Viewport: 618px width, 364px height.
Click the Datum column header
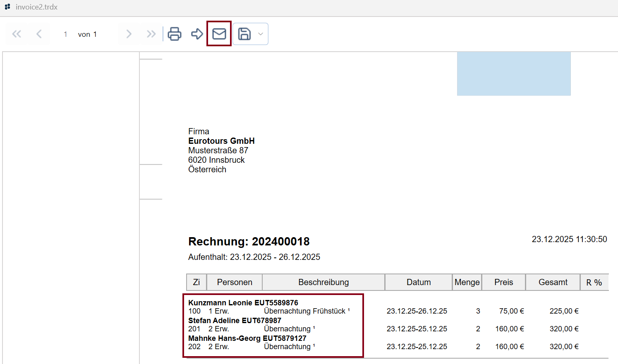(x=419, y=282)
